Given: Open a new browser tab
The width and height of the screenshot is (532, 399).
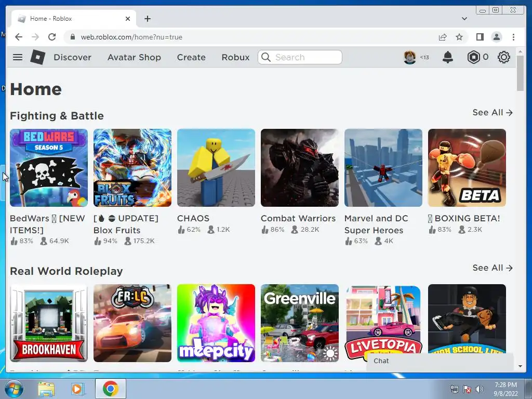Looking at the screenshot, I should (x=147, y=19).
